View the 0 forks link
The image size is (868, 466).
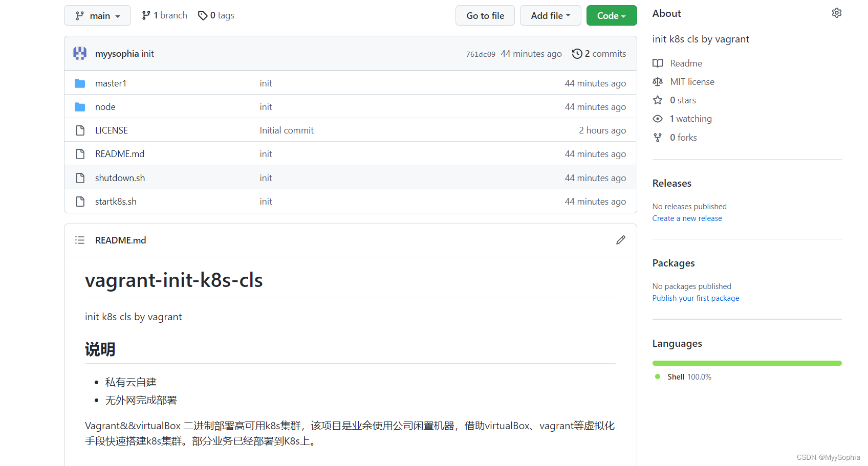[x=683, y=137]
